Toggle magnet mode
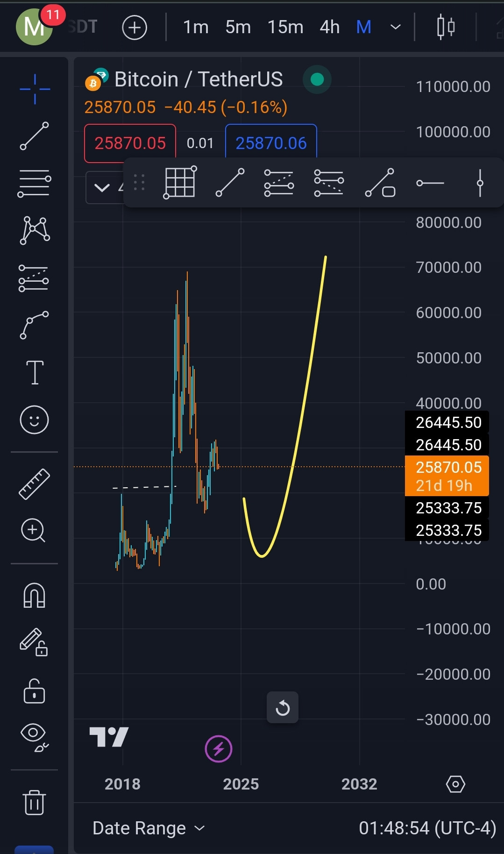This screenshot has height=854, width=504. tap(34, 596)
